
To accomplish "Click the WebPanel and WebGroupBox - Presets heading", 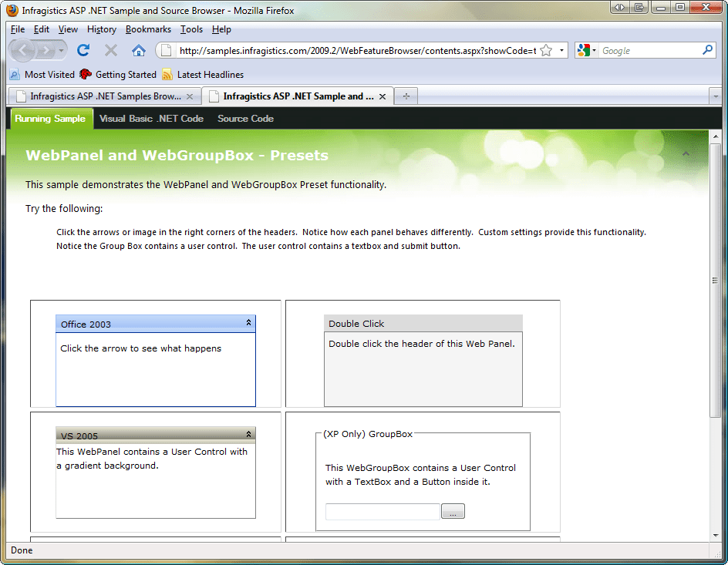I will click(x=177, y=155).
